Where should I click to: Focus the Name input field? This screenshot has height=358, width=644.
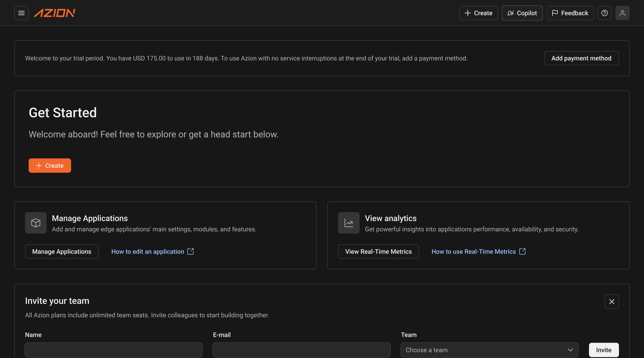pyautogui.click(x=114, y=350)
